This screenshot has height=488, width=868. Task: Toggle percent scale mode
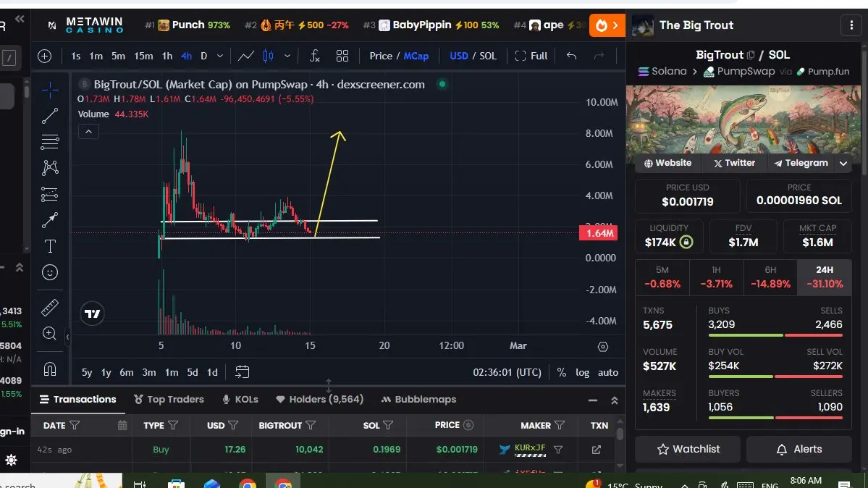(561, 372)
